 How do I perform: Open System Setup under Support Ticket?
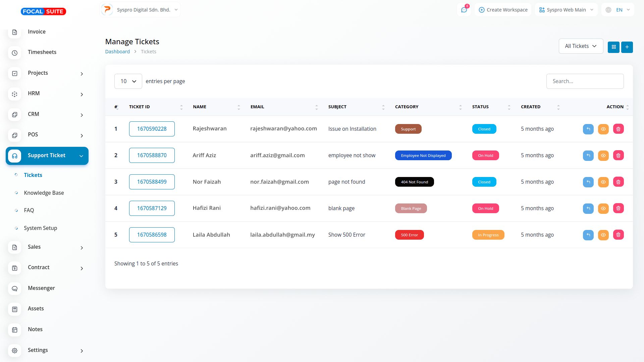pyautogui.click(x=41, y=228)
